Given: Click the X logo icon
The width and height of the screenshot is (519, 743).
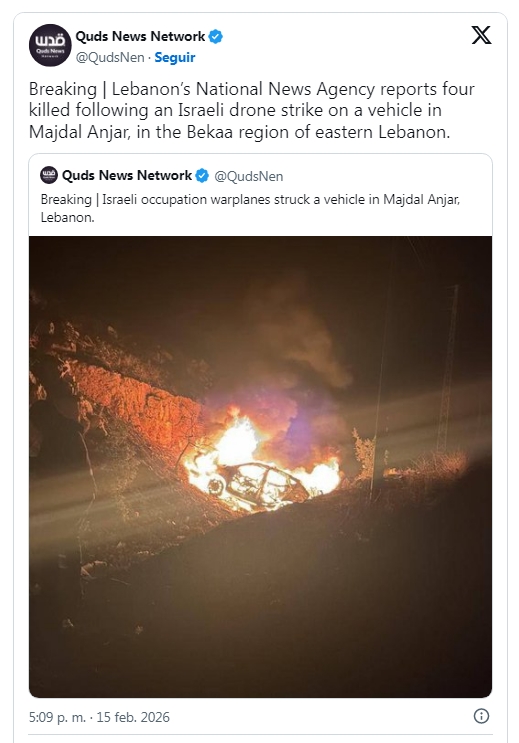Looking at the screenshot, I should pyautogui.click(x=481, y=35).
